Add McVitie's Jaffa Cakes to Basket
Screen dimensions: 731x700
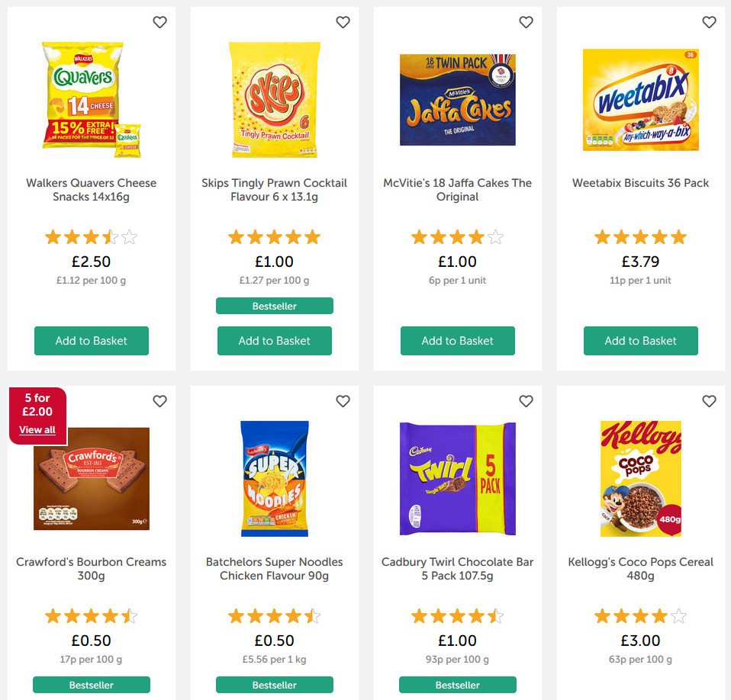[x=457, y=341]
